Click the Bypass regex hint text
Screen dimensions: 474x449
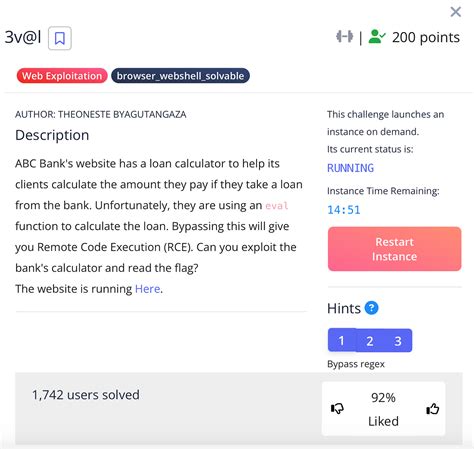(356, 364)
